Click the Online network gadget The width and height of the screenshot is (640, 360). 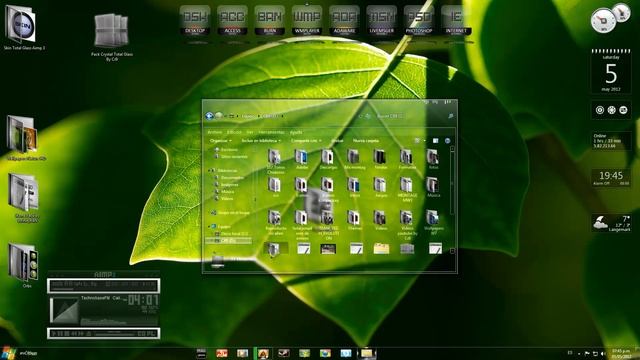click(x=611, y=140)
